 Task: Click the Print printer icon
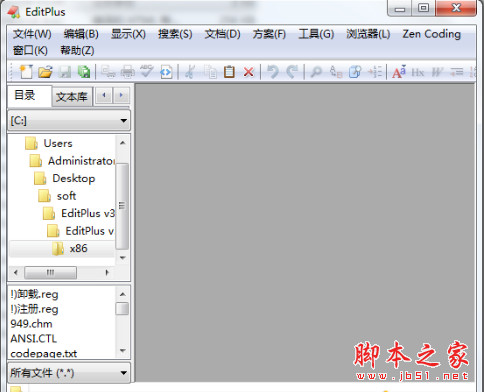(128, 72)
